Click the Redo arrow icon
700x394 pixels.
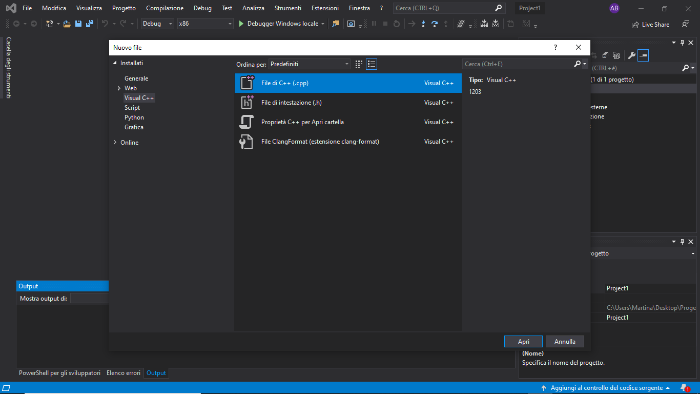click(x=123, y=24)
